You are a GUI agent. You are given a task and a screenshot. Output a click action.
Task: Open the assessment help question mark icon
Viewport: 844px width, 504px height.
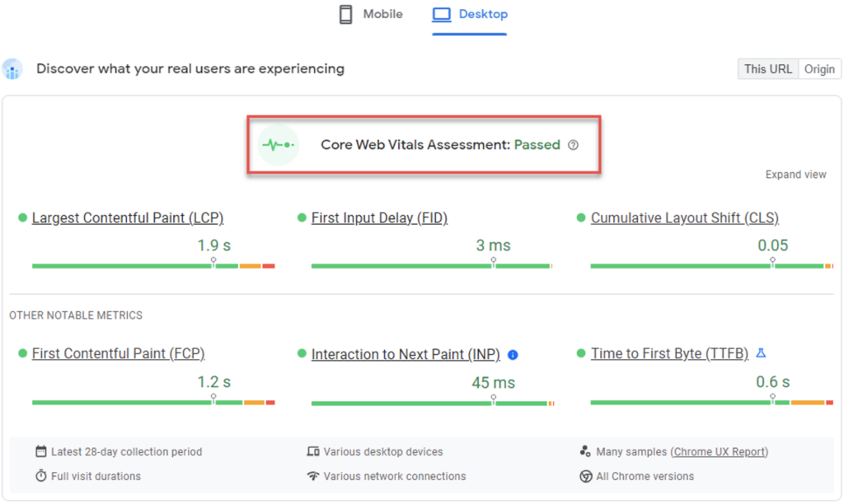574,144
